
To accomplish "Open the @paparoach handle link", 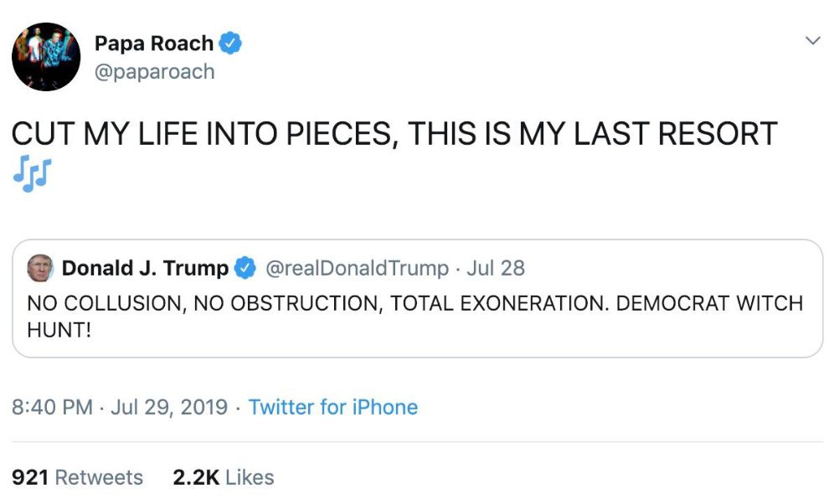I will [154, 72].
